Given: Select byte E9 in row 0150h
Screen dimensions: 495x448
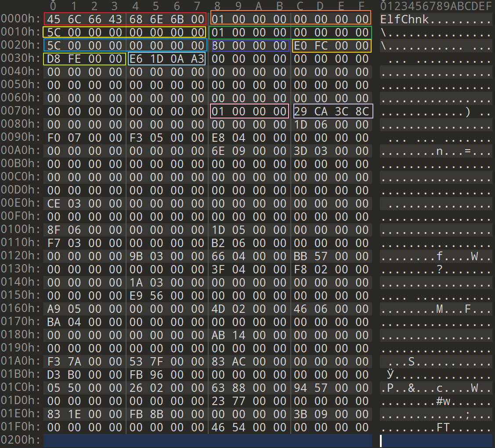Looking at the screenshot, I should point(136,296).
